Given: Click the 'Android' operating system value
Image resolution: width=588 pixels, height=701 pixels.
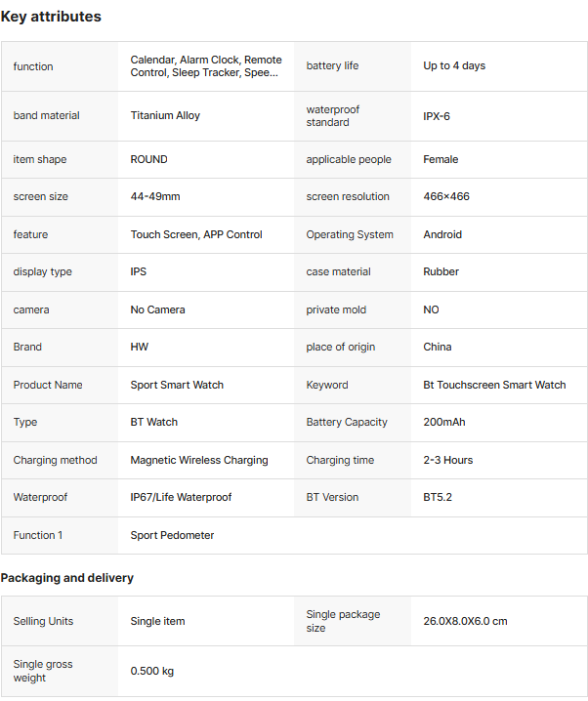Looking at the screenshot, I should [x=442, y=234].
